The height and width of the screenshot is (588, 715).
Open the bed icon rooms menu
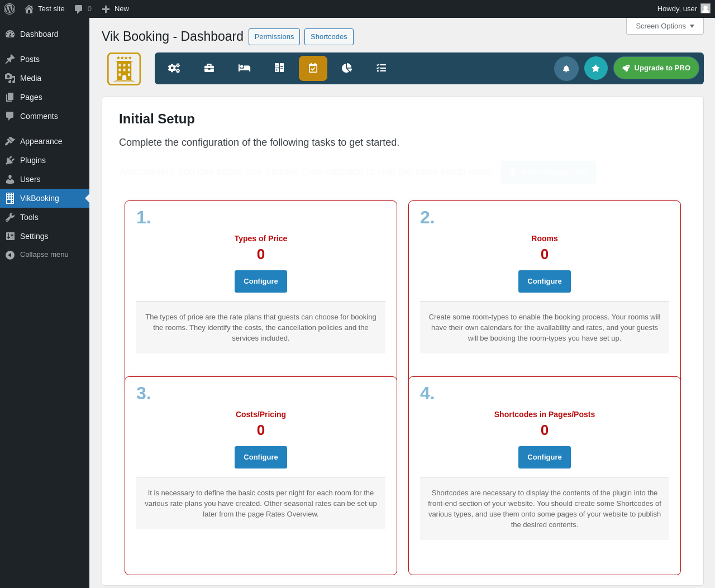(x=244, y=68)
